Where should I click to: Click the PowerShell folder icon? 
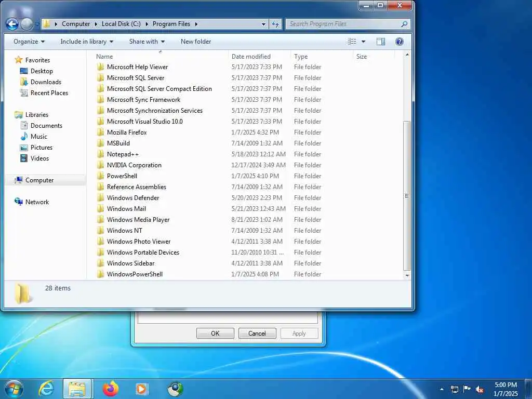(x=100, y=176)
